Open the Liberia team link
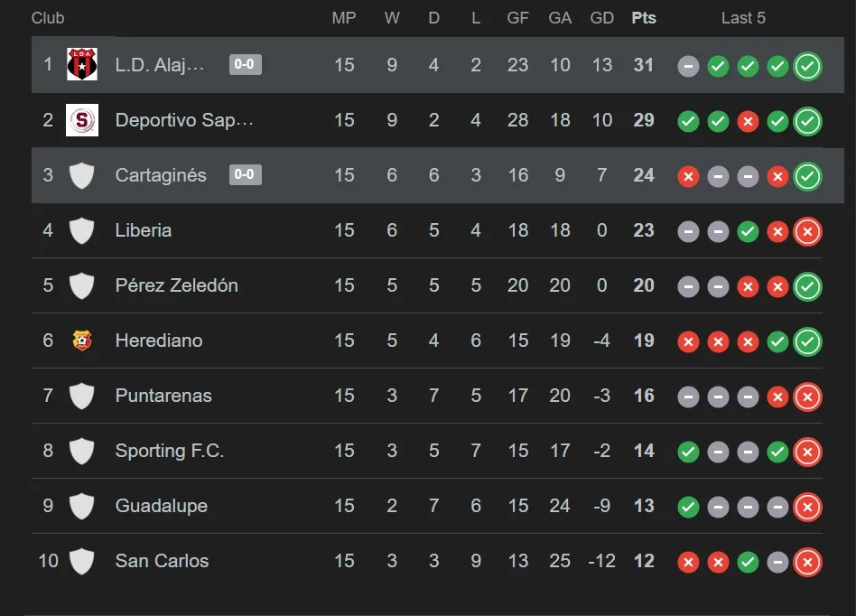 (144, 230)
